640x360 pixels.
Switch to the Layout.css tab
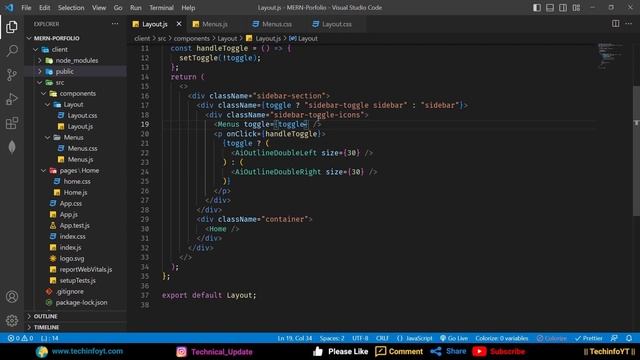click(x=337, y=24)
